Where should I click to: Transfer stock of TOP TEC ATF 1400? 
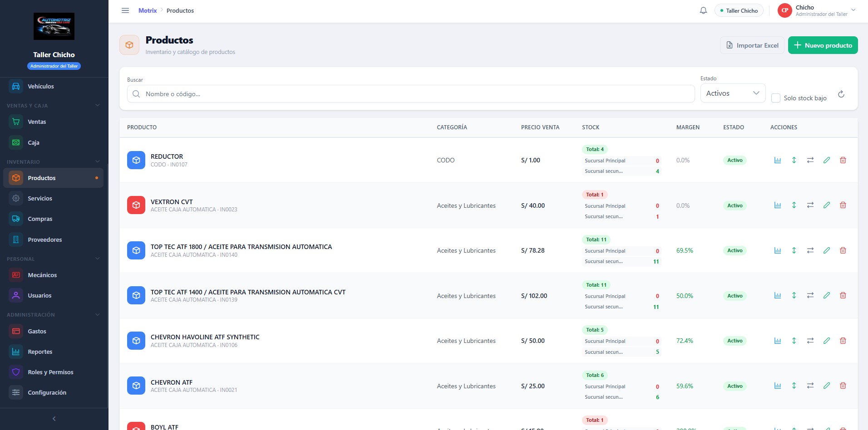click(810, 295)
